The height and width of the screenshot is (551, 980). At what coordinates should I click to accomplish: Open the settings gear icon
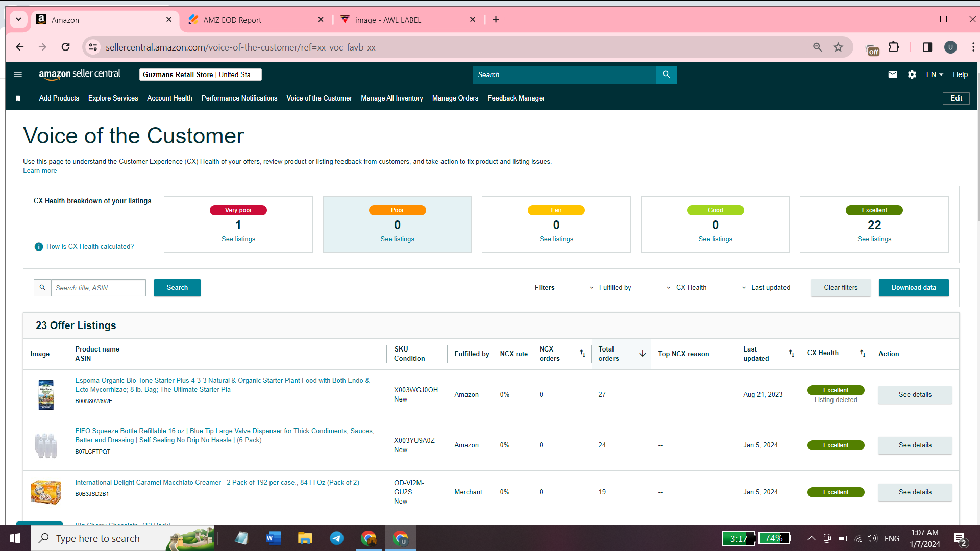912,74
